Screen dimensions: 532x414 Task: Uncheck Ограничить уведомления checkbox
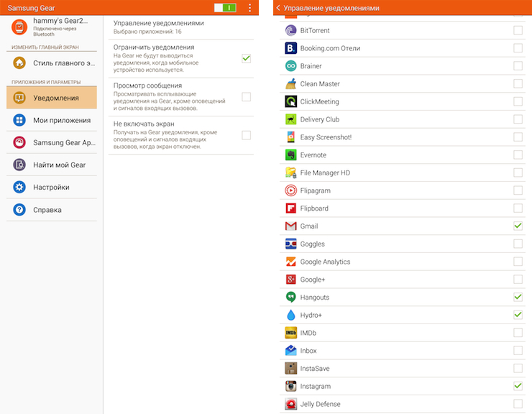tap(247, 58)
